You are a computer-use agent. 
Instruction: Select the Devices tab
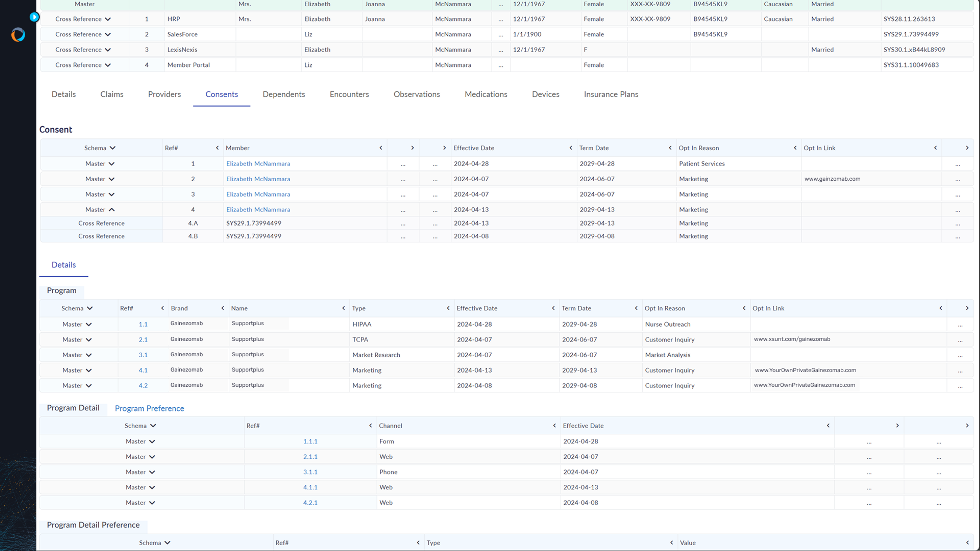click(546, 94)
